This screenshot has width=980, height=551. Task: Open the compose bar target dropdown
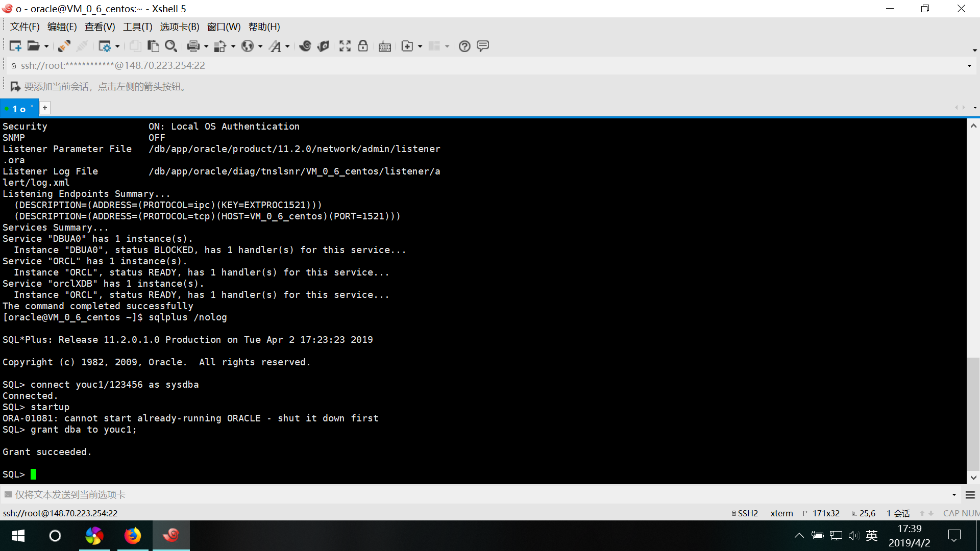point(954,495)
